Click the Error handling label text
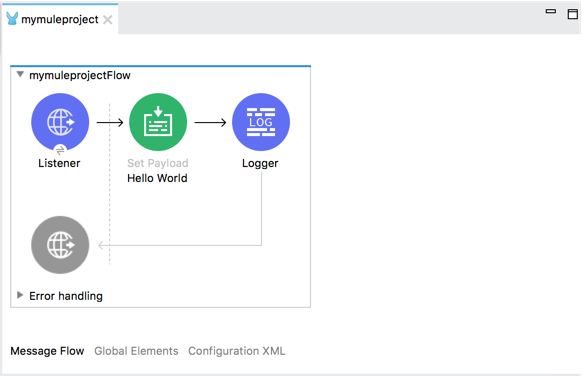The width and height of the screenshot is (582, 376). pyautogui.click(x=66, y=296)
